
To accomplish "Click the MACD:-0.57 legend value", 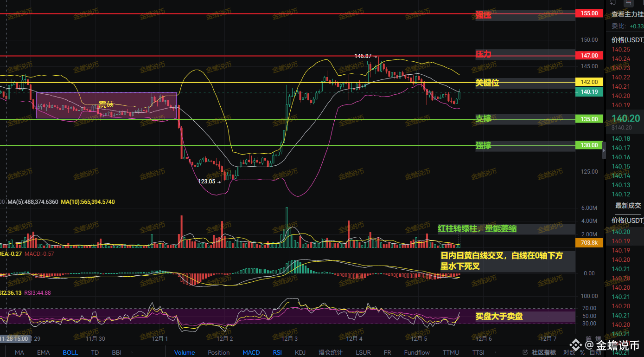I will pos(39,254).
